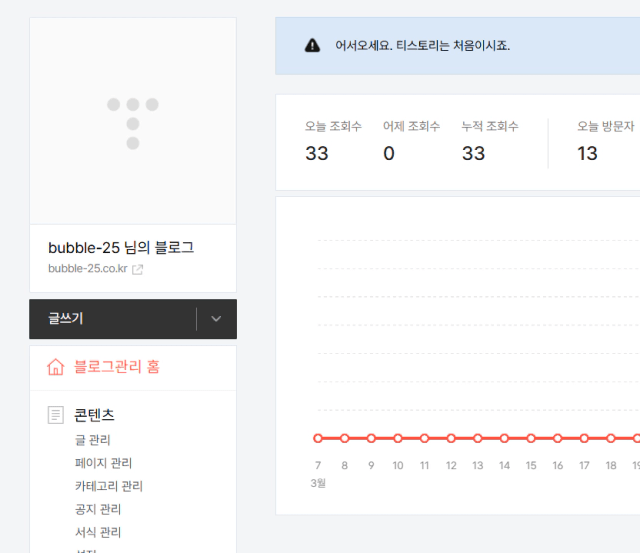
Task: Click the 3월 month label under chart
Action: (x=318, y=483)
